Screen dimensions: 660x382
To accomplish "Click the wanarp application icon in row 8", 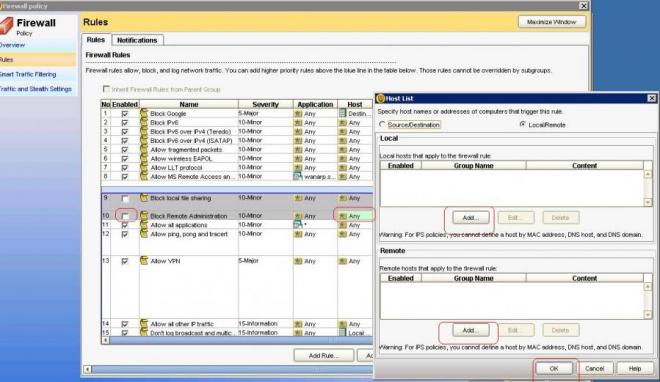I will point(298,176).
